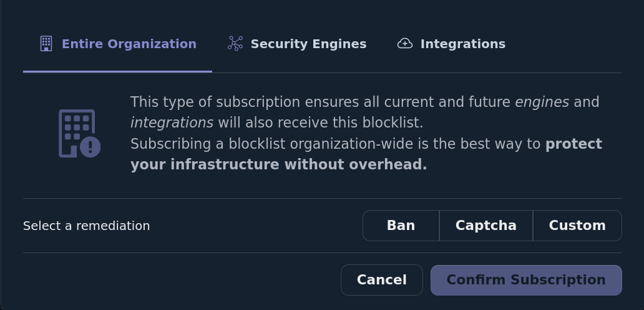Image resolution: width=644 pixels, height=310 pixels.
Task: Click the network nodes icon for Security Engines
Action: click(x=235, y=44)
